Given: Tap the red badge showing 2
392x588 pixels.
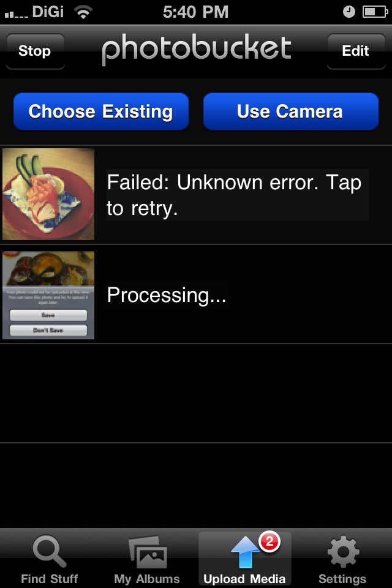Looking at the screenshot, I should (x=269, y=541).
